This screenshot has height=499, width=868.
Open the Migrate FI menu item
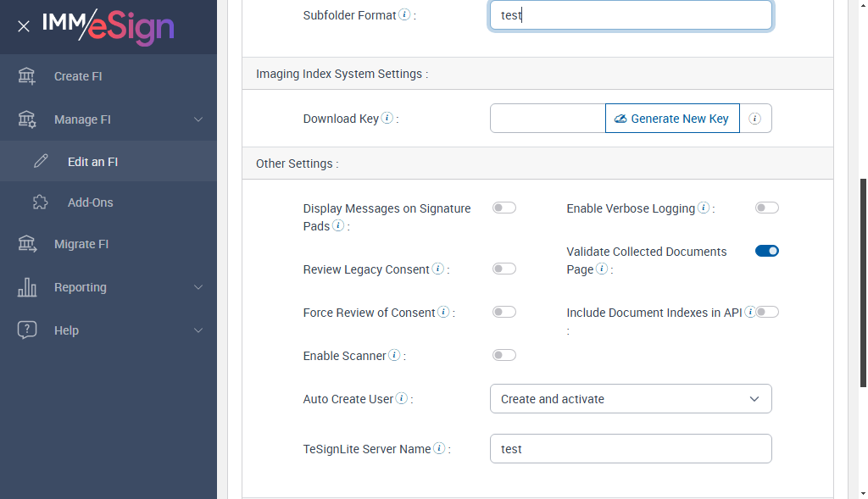81,244
